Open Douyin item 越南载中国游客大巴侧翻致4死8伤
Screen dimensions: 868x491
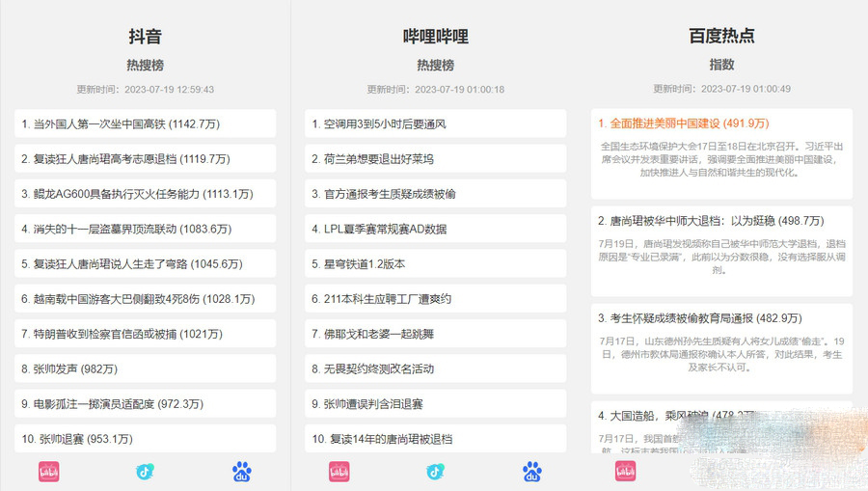tap(145, 298)
